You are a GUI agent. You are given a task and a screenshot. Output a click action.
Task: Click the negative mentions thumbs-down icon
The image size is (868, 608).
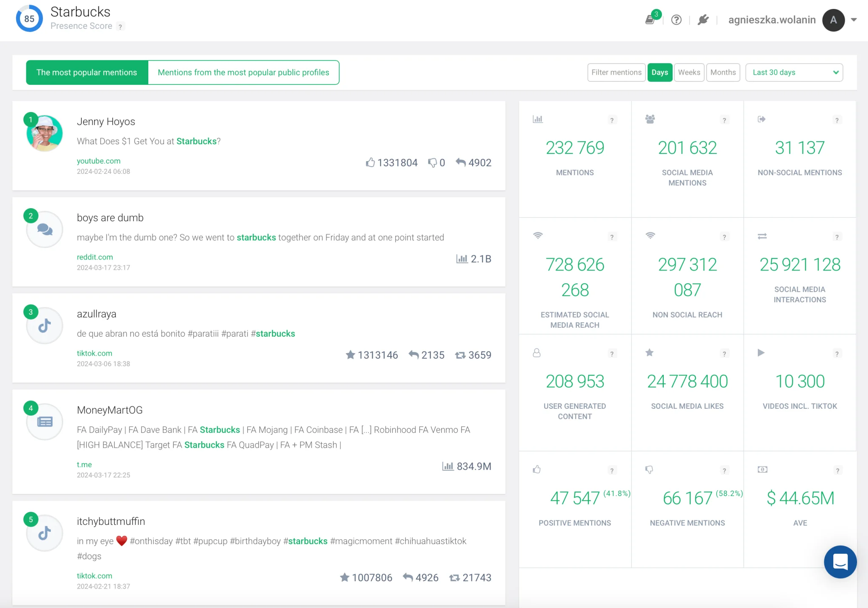[x=648, y=469]
